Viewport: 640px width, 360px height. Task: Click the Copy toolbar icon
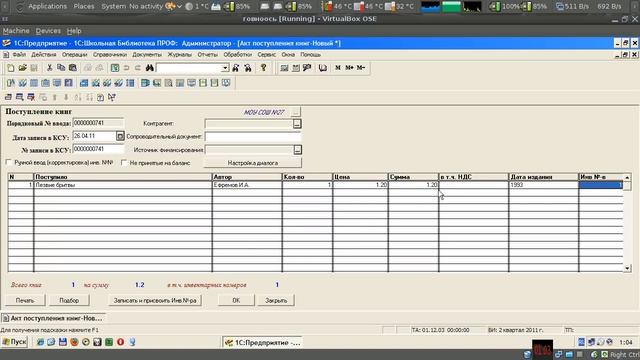[x=61, y=68]
